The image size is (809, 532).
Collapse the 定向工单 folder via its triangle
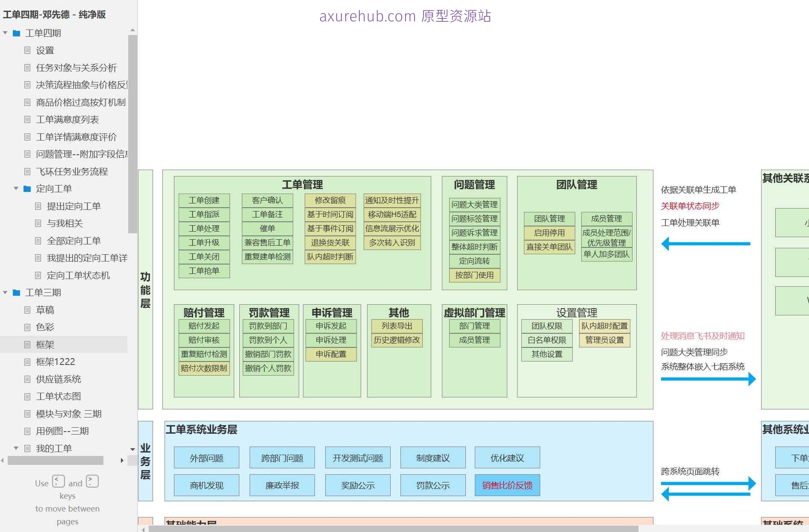16,188
